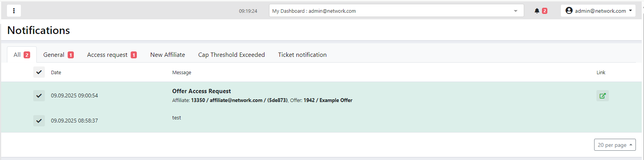
Task: Open the 20 per page selector
Action: 615,145
